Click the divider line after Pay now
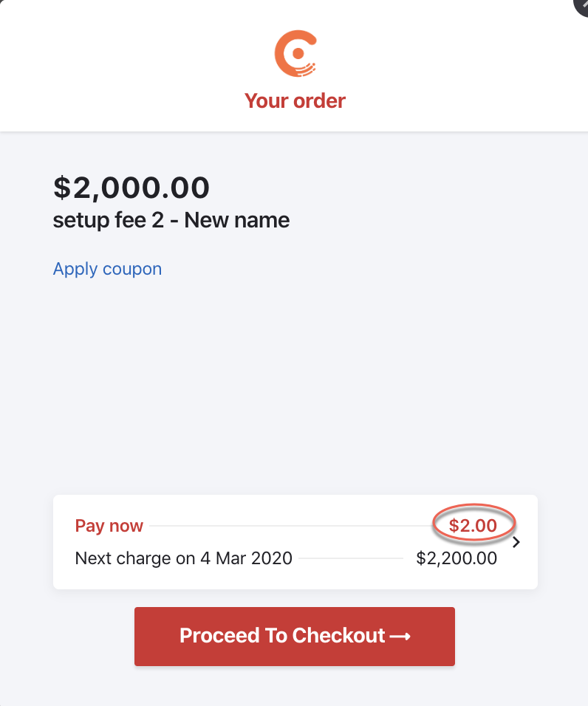The height and width of the screenshot is (706, 588). 288,527
